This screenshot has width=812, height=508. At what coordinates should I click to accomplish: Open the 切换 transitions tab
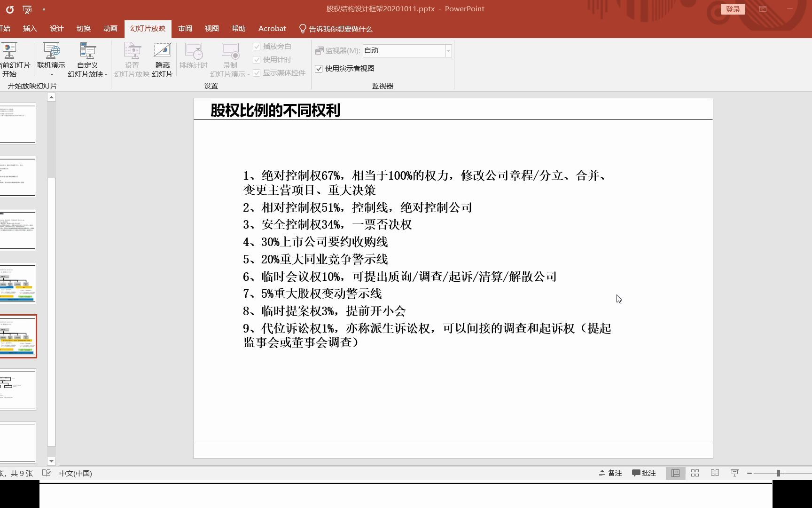(x=84, y=29)
